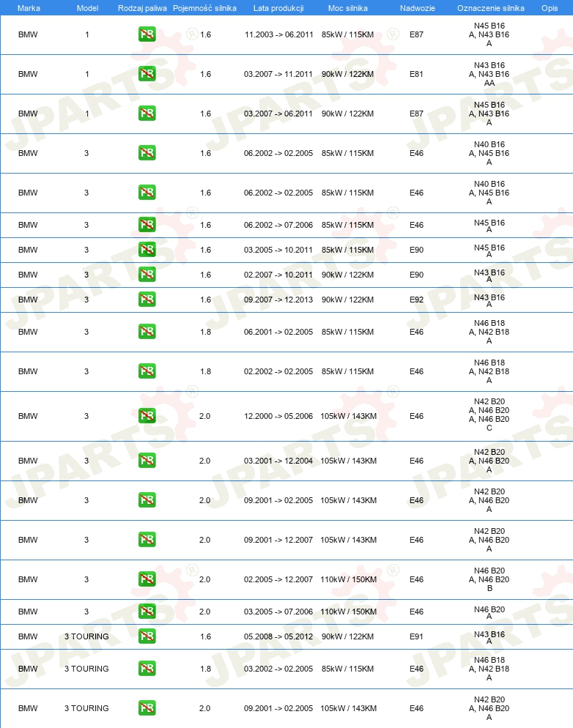This screenshot has width=573, height=728.
Task: Select the E91 body code cell
Action: (x=416, y=636)
